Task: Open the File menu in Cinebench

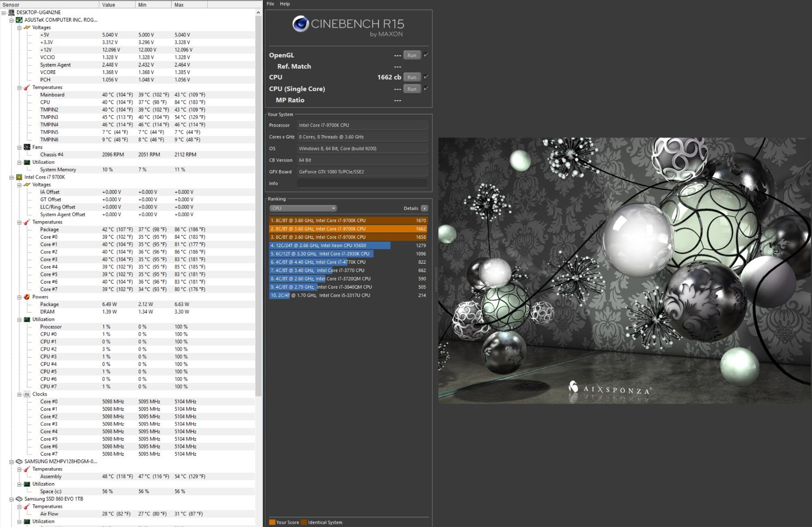Action: tap(271, 4)
